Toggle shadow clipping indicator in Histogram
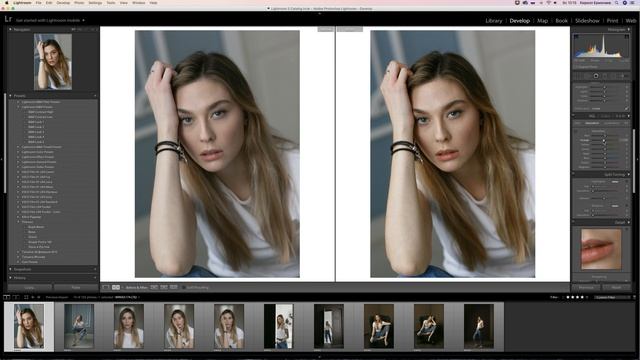Image resolution: width=640 pixels, height=360 pixels. pyautogui.click(x=576, y=36)
